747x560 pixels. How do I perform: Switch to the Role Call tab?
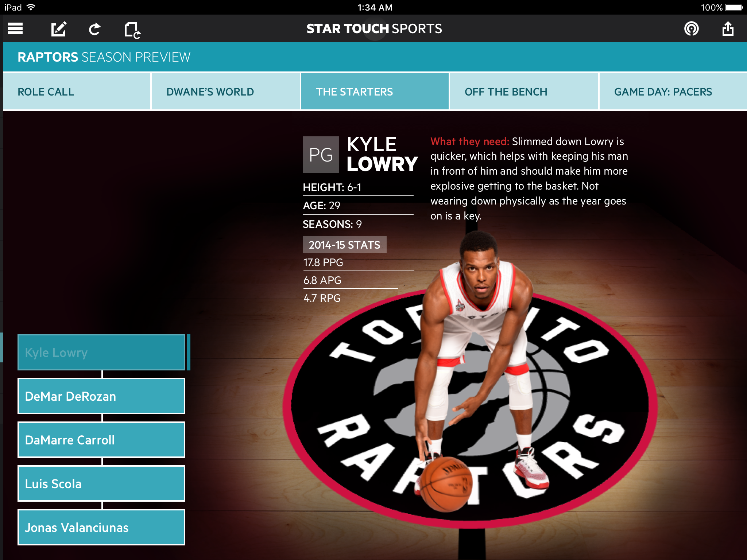[x=77, y=92]
